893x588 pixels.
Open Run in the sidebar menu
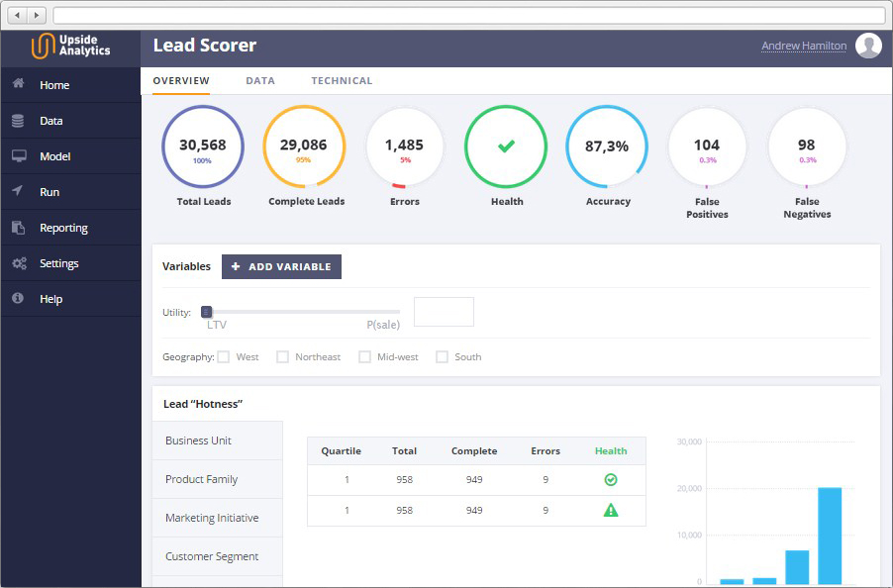click(x=70, y=192)
